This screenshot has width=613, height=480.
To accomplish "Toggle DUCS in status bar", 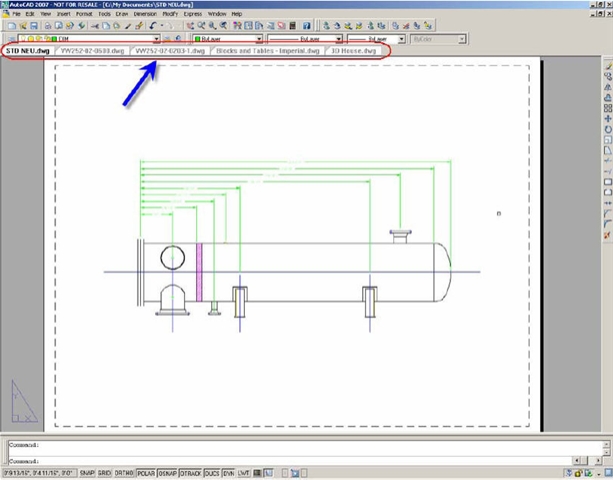I will point(212,473).
